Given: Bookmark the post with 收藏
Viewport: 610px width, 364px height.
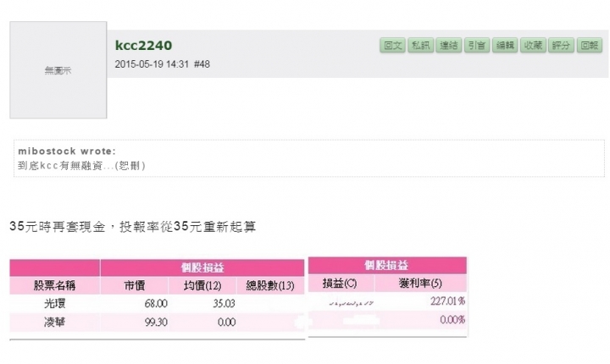Looking at the screenshot, I should (x=533, y=46).
